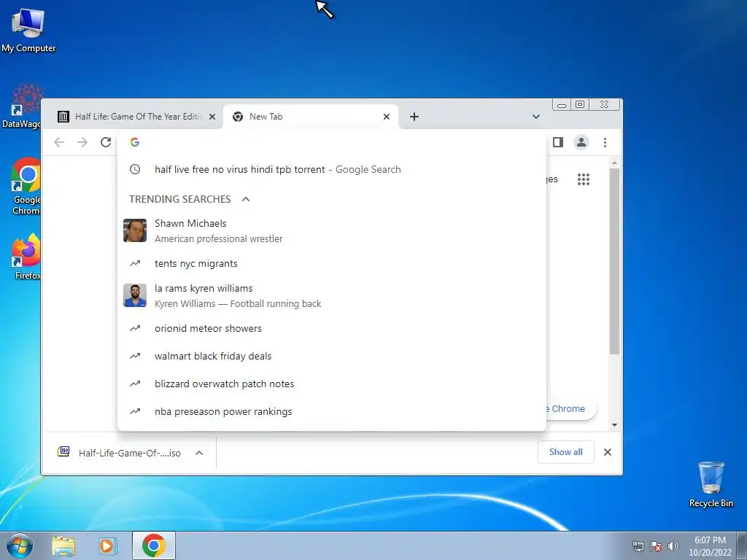Click the Kyren Williams thumbnail photo

(x=135, y=295)
